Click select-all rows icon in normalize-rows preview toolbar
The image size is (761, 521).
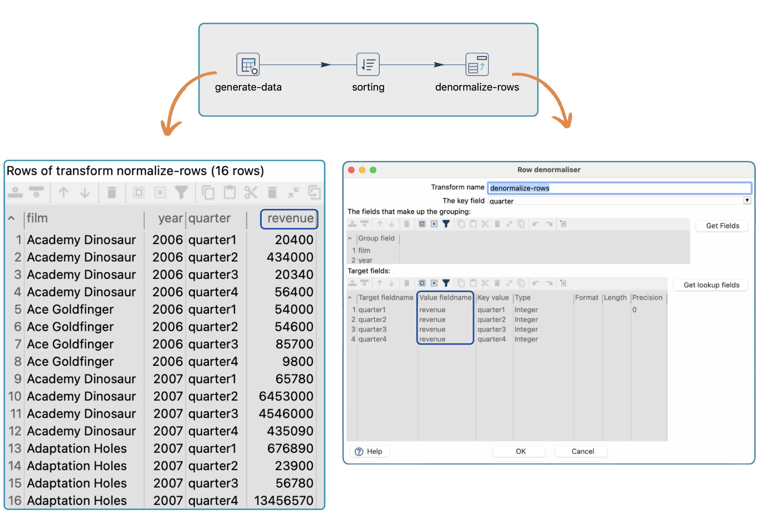pyautogui.click(x=139, y=192)
